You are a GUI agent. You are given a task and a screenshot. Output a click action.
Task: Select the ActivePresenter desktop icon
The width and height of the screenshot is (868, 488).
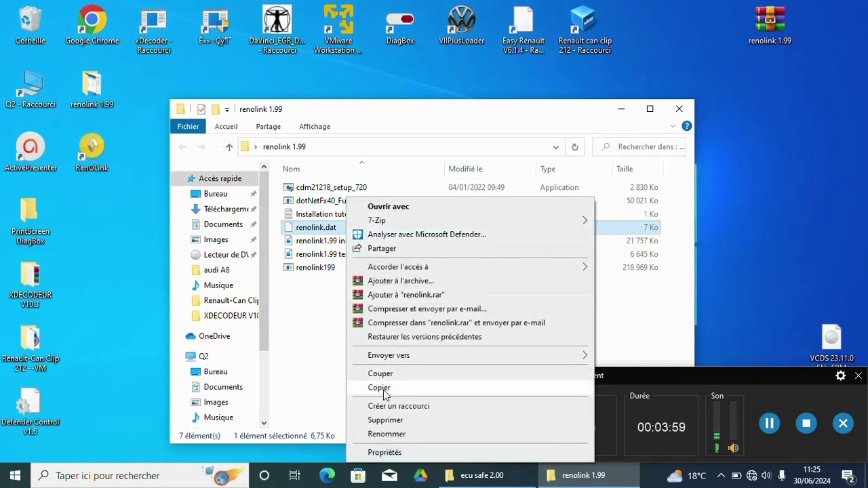[x=30, y=152]
